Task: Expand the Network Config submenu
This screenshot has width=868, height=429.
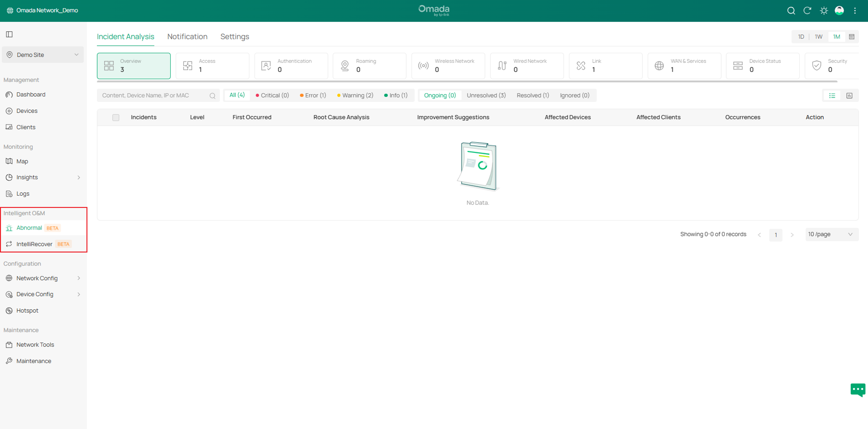Action: click(x=43, y=278)
